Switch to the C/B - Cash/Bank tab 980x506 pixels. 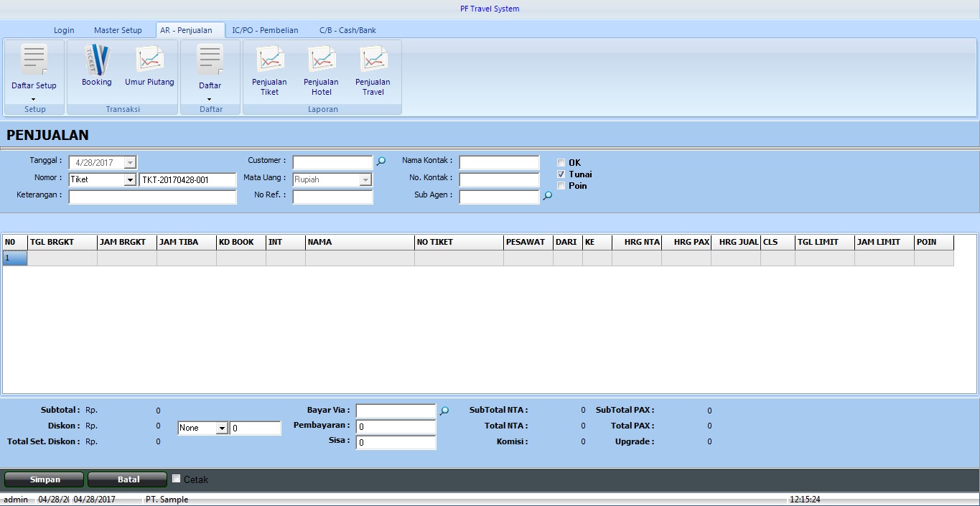[347, 30]
